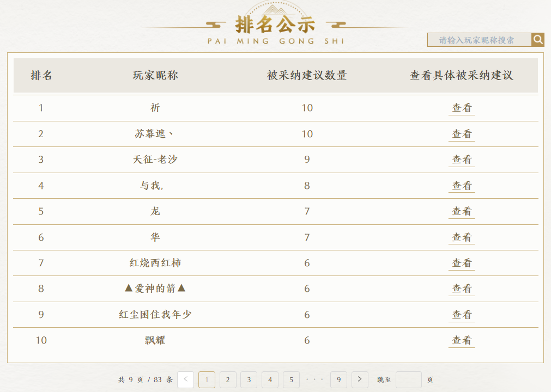551x392 pixels.
Task: Open 查看 link for 与我,
Action: tap(462, 186)
